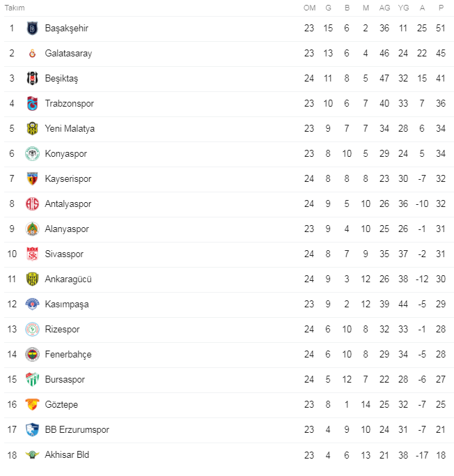Click the Akhisar Bld logo
This screenshot has width=454, height=476.
click(x=32, y=455)
